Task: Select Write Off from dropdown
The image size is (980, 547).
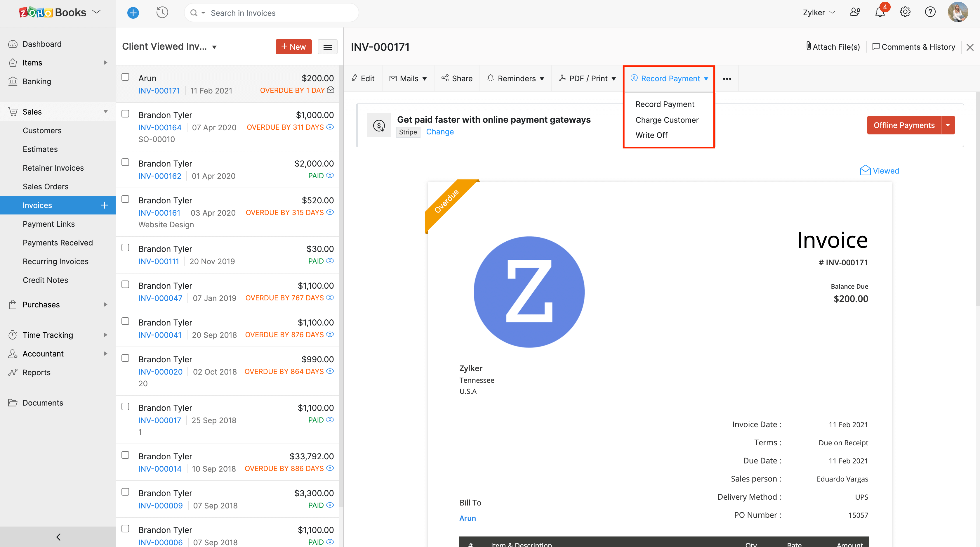Action: coord(651,135)
